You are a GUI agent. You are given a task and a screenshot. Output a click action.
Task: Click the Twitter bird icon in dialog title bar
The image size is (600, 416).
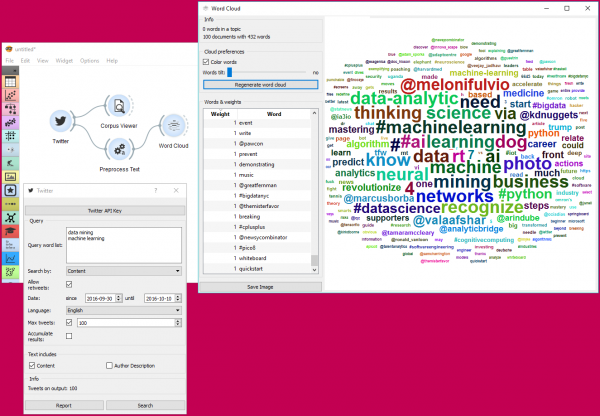point(31,190)
